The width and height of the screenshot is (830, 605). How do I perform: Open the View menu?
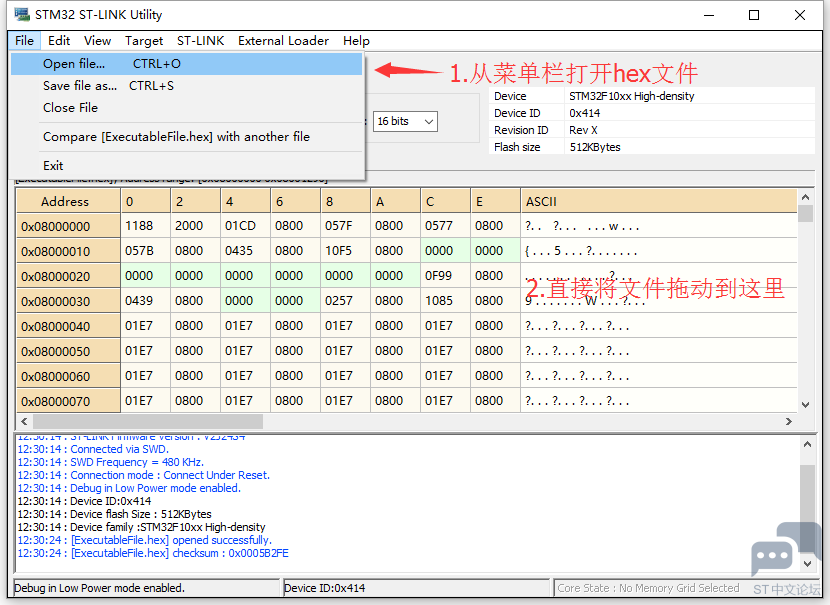(x=97, y=41)
